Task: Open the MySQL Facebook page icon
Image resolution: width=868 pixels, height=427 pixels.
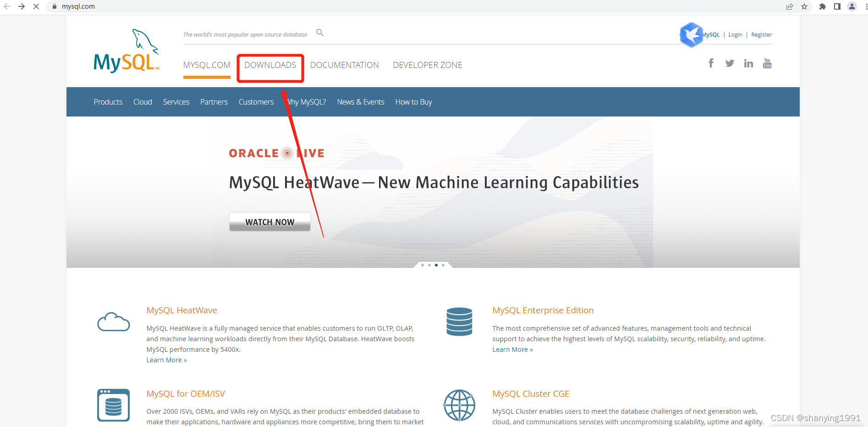Action: click(x=711, y=63)
